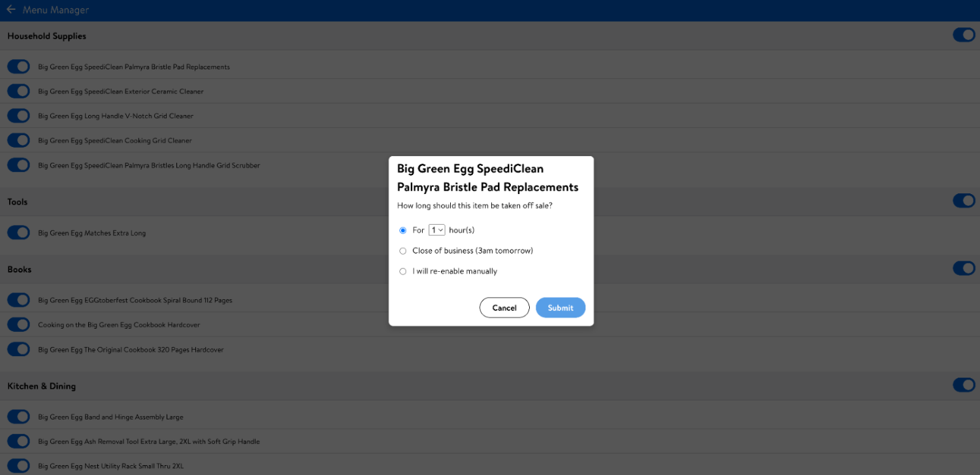Toggle Long Handle V-Notch Grid Cleaner switch
980x475 pixels.
[x=19, y=116]
